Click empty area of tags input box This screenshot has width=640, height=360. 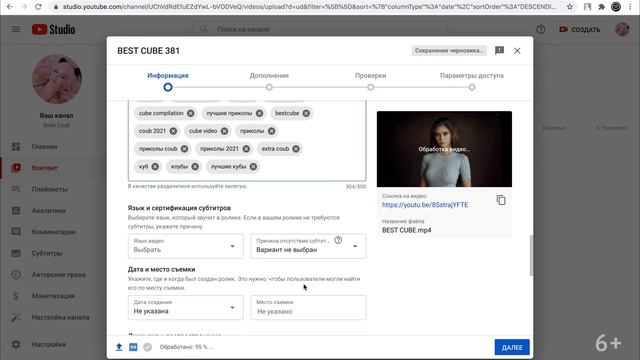click(314, 167)
